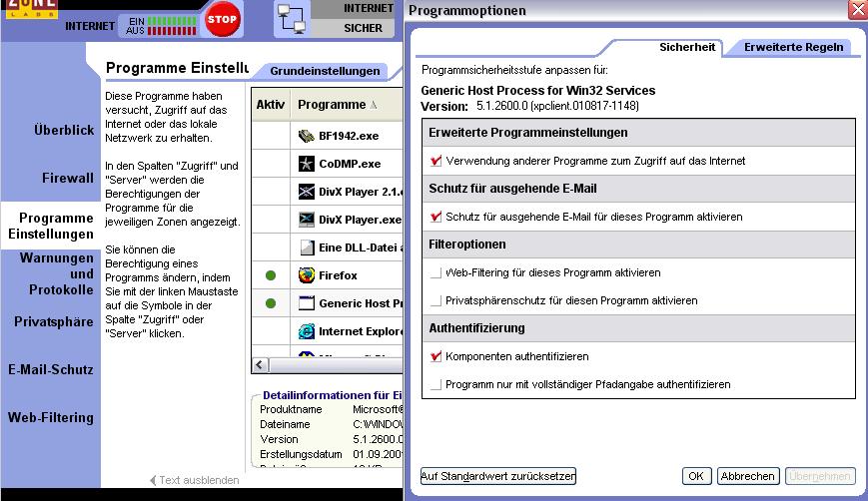The width and height of the screenshot is (868, 501).
Task: Click the Erstellungsdatum detail label
Action: pyautogui.click(x=301, y=454)
